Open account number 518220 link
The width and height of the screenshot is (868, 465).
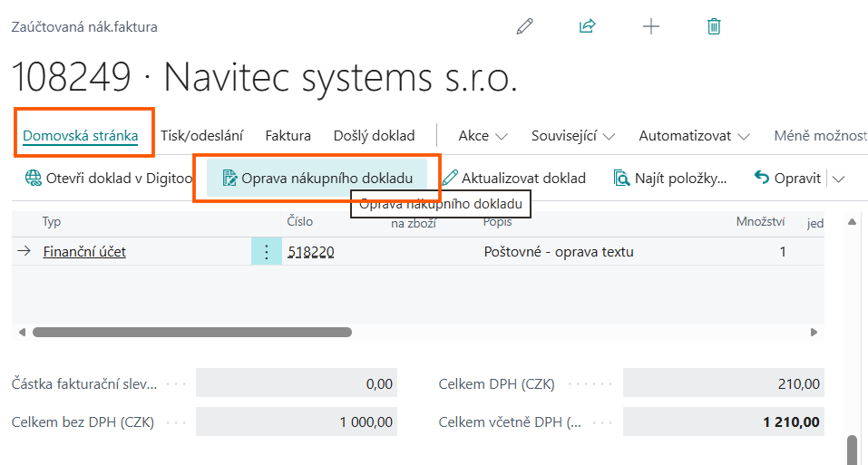click(310, 252)
